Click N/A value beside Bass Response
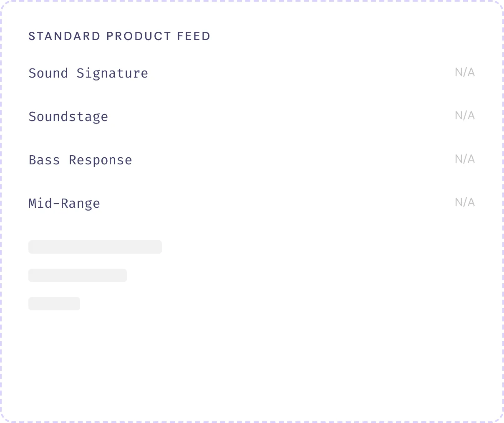Screen dimensions: 504x423 [x=464, y=159]
